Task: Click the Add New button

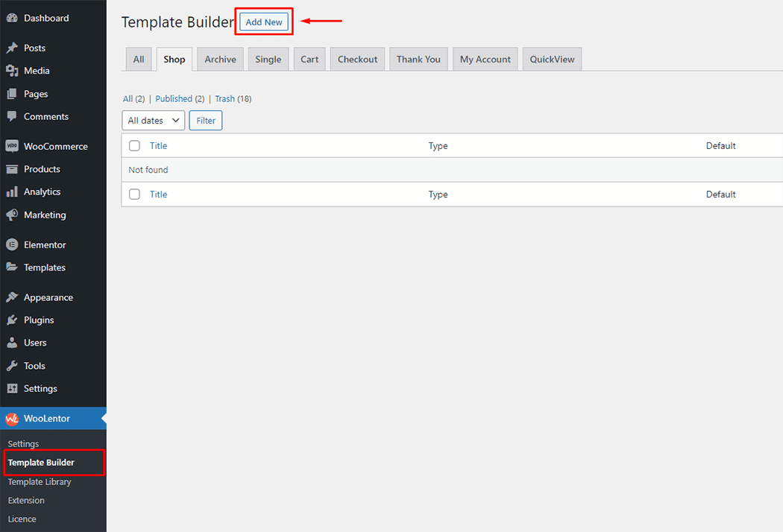Action: (264, 22)
